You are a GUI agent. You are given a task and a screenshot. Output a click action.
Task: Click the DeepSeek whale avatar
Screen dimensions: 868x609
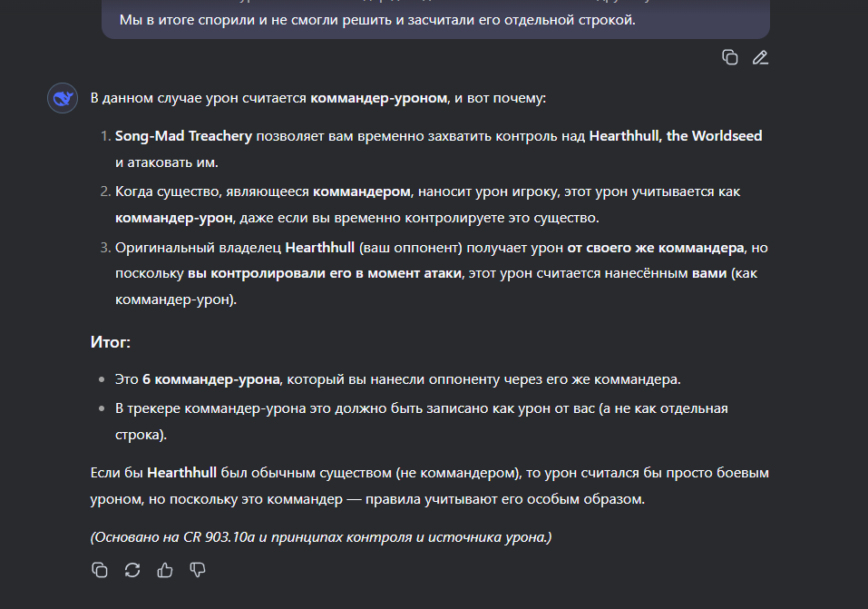click(62, 97)
